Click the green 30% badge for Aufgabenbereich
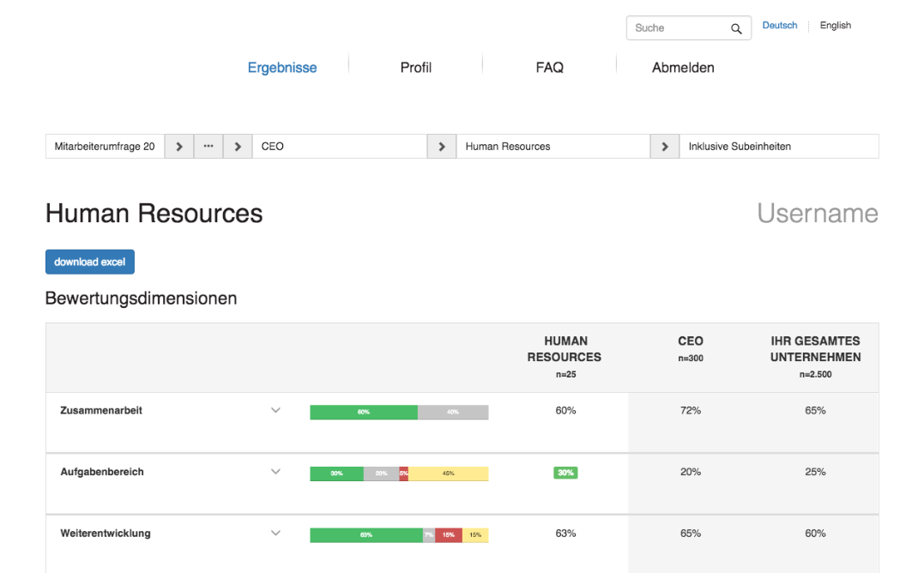Screen dimensions: 924x573 (565, 472)
